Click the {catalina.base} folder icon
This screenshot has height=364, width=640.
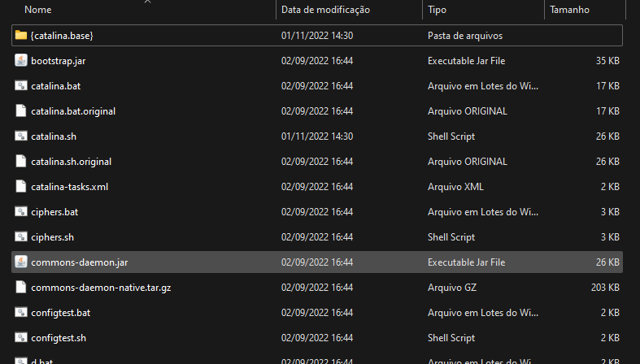click(21, 36)
